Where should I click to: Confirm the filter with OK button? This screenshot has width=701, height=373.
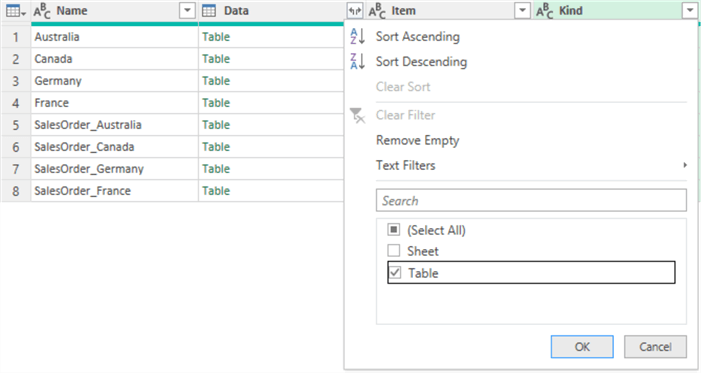[x=582, y=347]
